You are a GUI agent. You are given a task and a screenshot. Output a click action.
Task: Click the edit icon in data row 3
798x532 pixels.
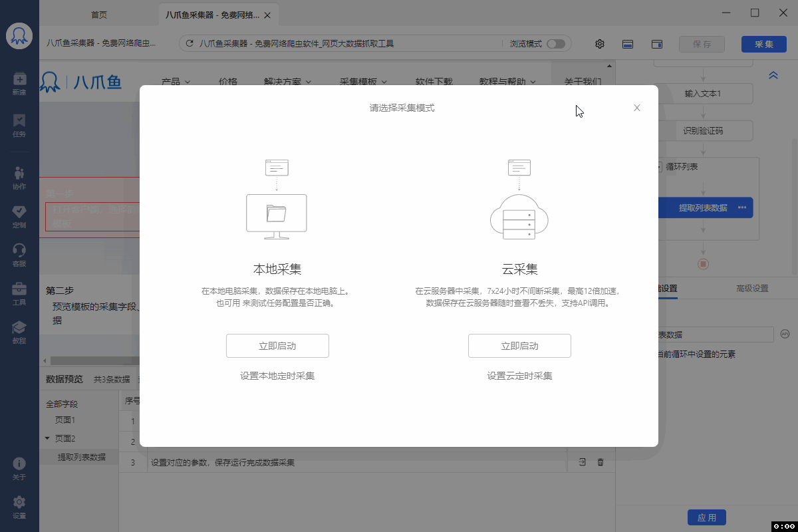point(582,462)
